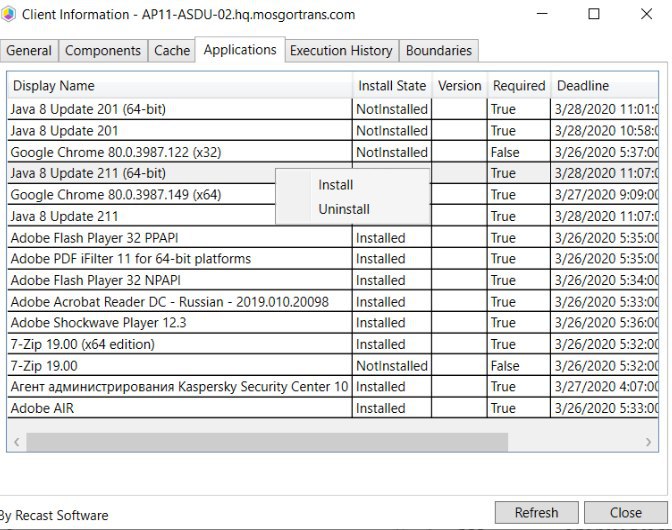Open the Boundaries tab
Viewport: 672px width, 530px height.
439,51
